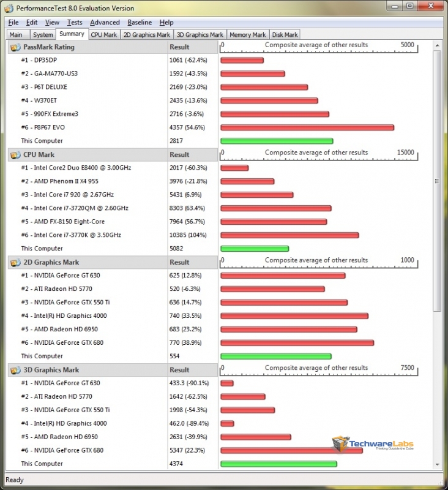This screenshot has height=490, width=448.
Task: Open the Edit menu
Action: [32, 23]
